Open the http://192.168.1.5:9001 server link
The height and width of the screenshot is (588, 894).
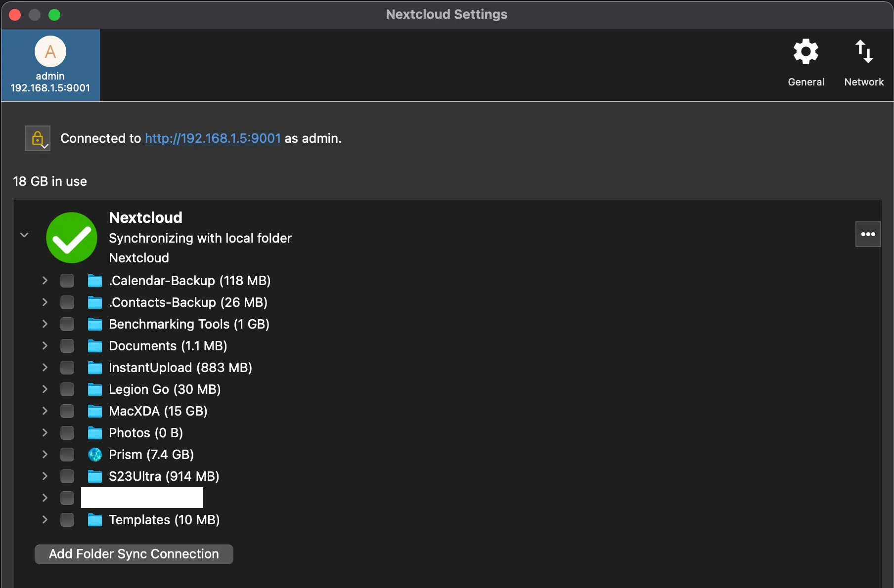[x=213, y=138]
